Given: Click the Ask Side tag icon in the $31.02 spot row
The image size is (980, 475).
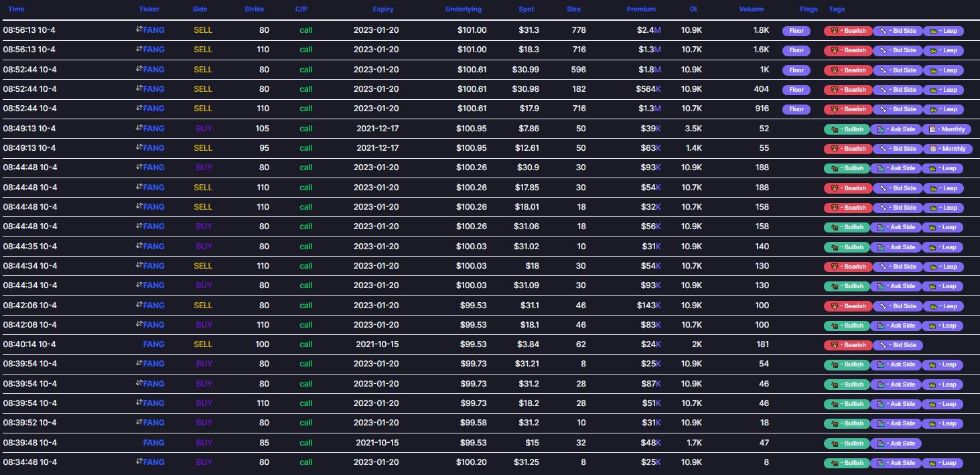Looking at the screenshot, I should [882, 247].
